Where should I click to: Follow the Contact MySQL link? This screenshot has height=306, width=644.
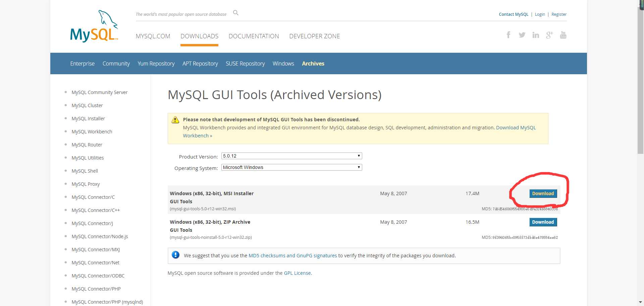coord(514,14)
